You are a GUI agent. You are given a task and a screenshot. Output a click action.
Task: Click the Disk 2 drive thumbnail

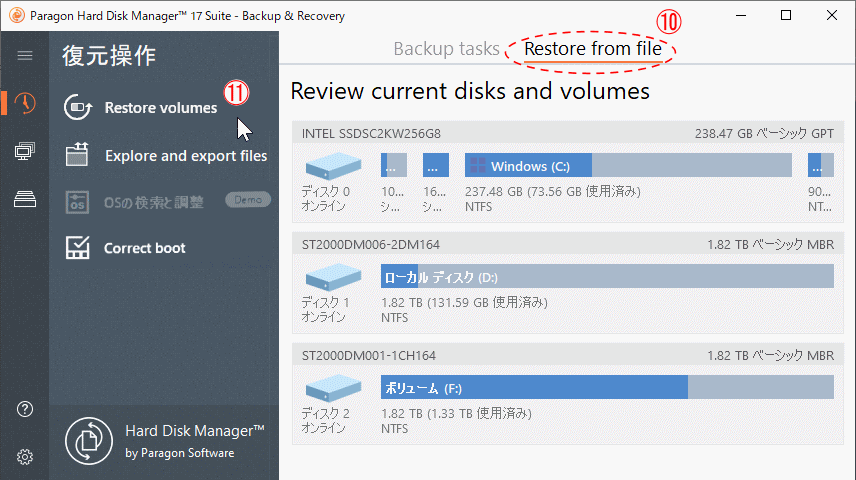331,386
